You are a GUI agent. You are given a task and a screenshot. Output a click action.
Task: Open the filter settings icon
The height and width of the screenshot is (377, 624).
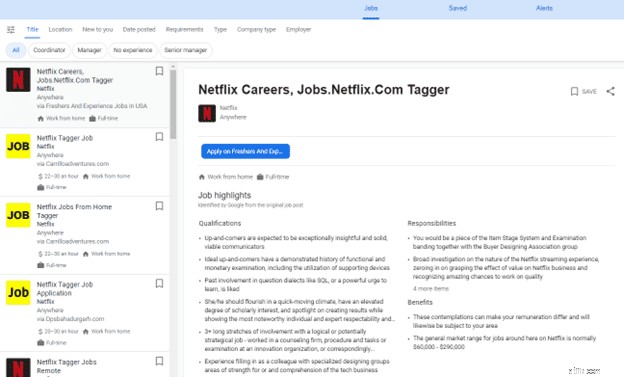point(11,29)
